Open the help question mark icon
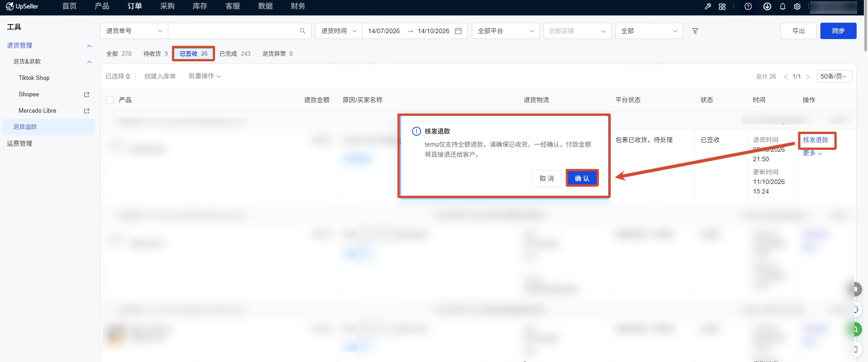 tap(748, 6)
